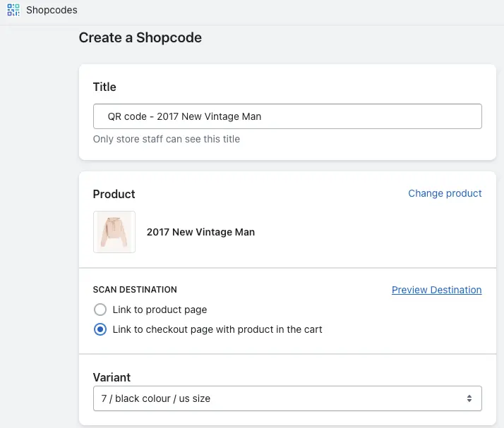Open the Change product link
The height and width of the screenshot is (428, 504).
tap(445, 193)
